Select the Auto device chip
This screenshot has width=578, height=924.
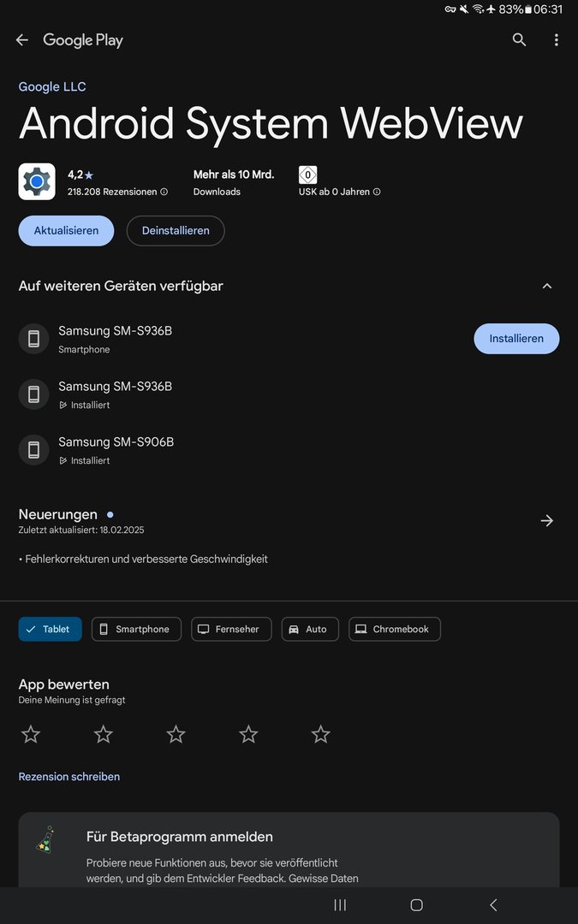tap(309, 629)
